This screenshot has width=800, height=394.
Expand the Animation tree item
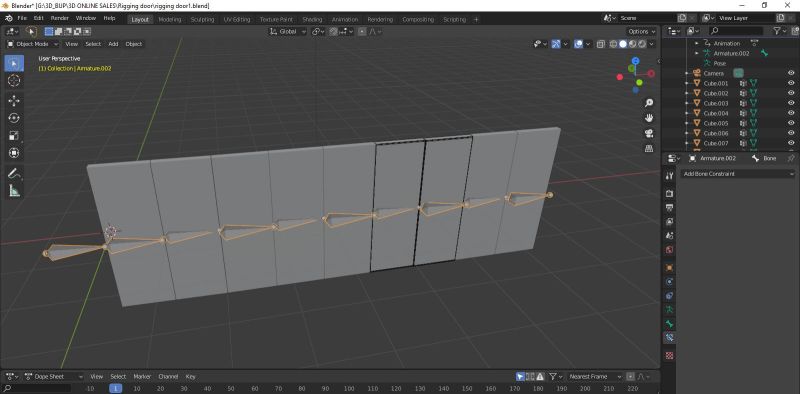pyautogui.click(x=697, y=43)
